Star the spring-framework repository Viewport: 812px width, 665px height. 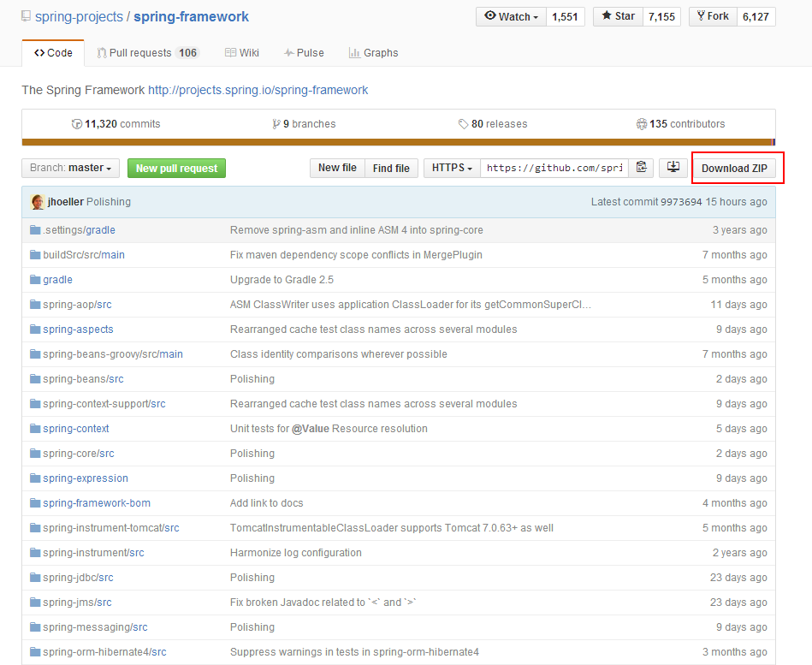(x=618, y=16)
